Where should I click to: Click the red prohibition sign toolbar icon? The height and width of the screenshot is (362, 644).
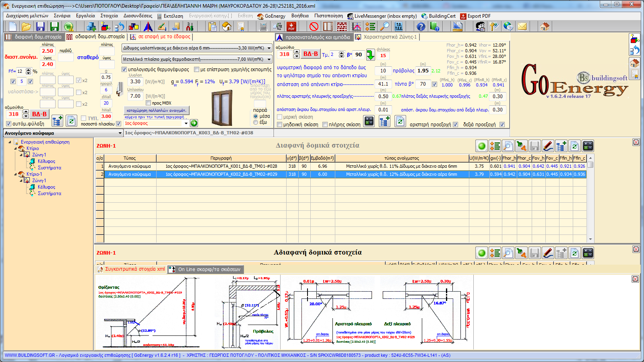click(314, 27)
